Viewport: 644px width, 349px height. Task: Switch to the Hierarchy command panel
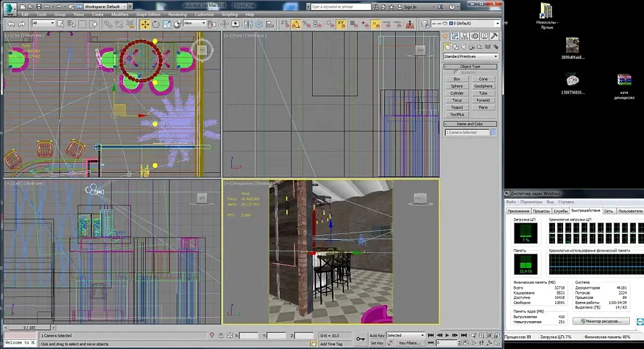pyautogui.click(x=466, y=36)
